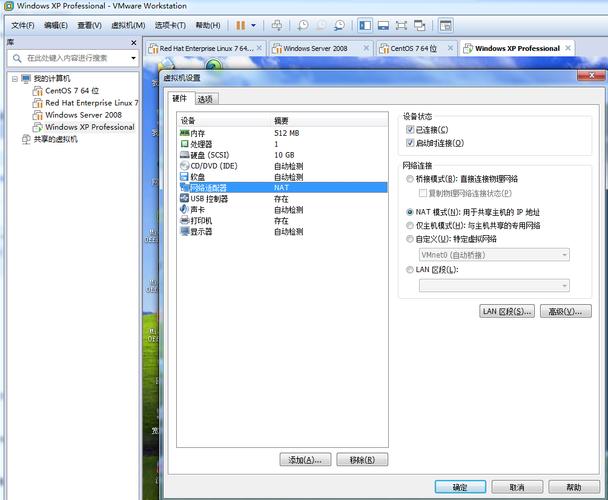608x500 pixels.
Task: Open the 选项卡(T) menu
Action: (170, 26)
